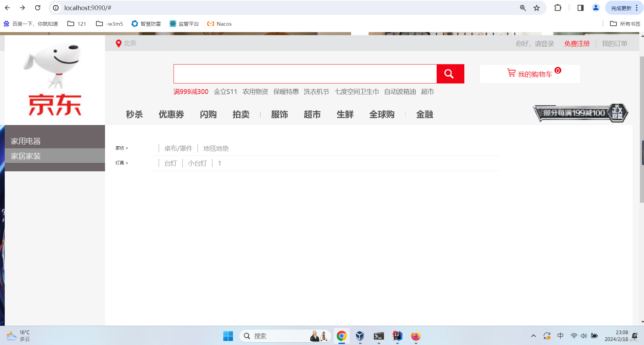This screenshot has width=644, height=345.
Task: Toggle the browser side panel icon
Action: 581,8
